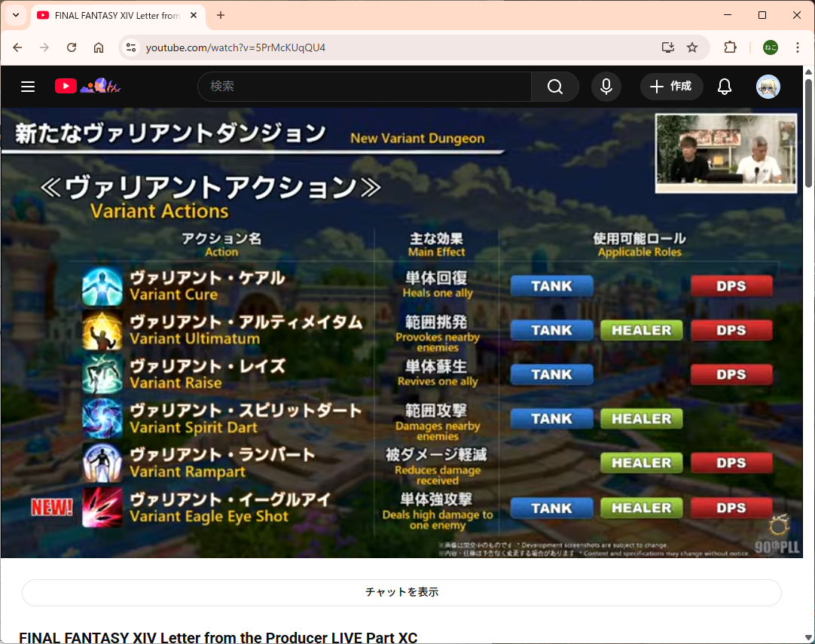Viewport: 815px width, 644px height.
Task: Open the YouTube account avatar menu
Action: pyautogui.click(x=768, y=87)
